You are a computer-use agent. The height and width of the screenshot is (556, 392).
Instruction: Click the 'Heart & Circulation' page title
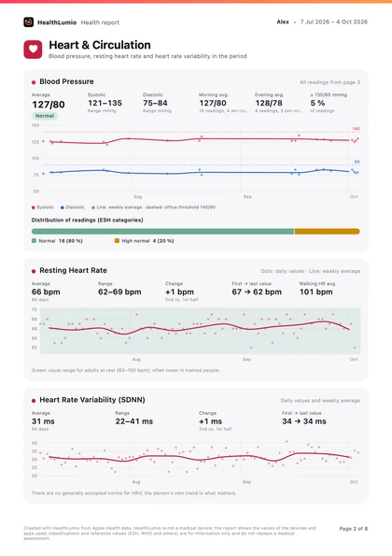(x=100, y=45)
